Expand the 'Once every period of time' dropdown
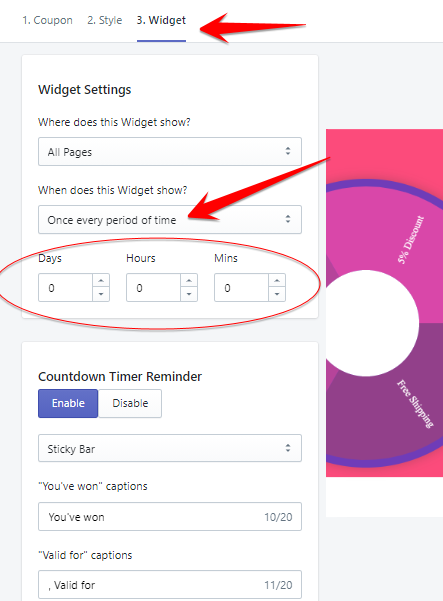This screenshot has width=443, height=601. [x=170, y=220]
